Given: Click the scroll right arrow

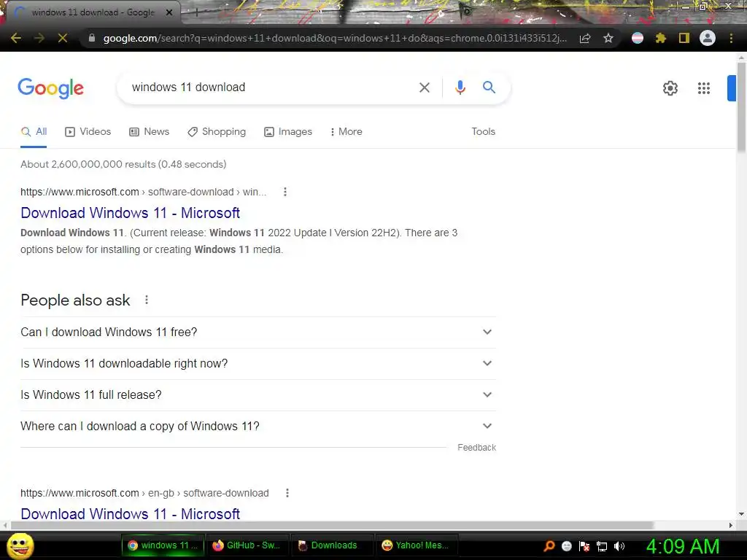Looking at the screenshot, I should (x=731, y=525).
